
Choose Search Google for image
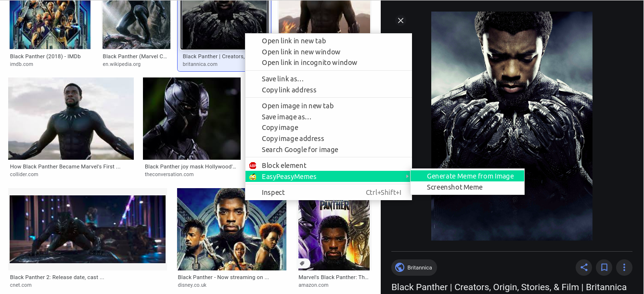click(x=329, y=150)
